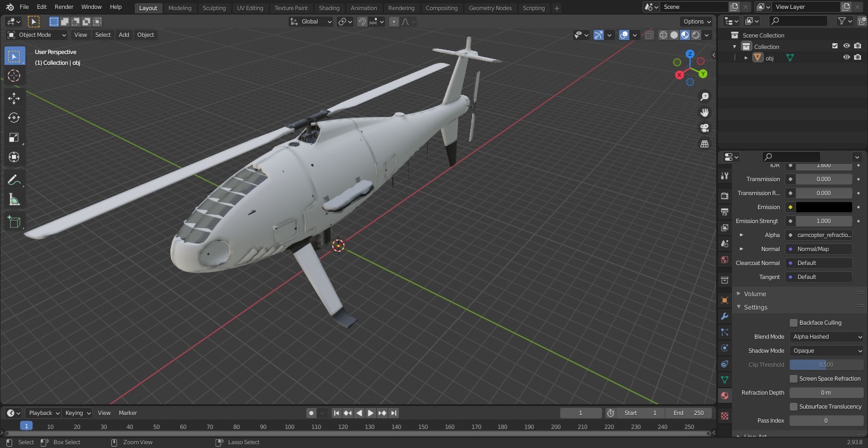868x448 pixels.
Task: Collapse the Settings panel
Action: (x=755, y=307)
